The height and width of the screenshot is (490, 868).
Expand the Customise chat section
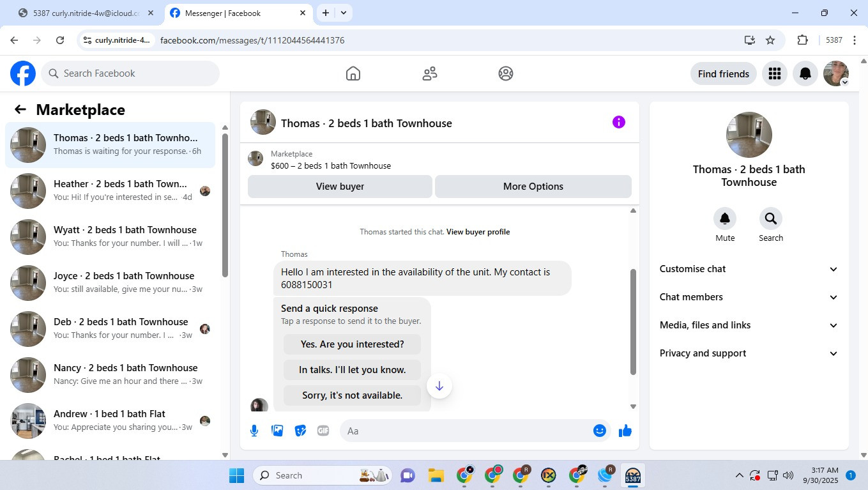[x=749, y=269]
